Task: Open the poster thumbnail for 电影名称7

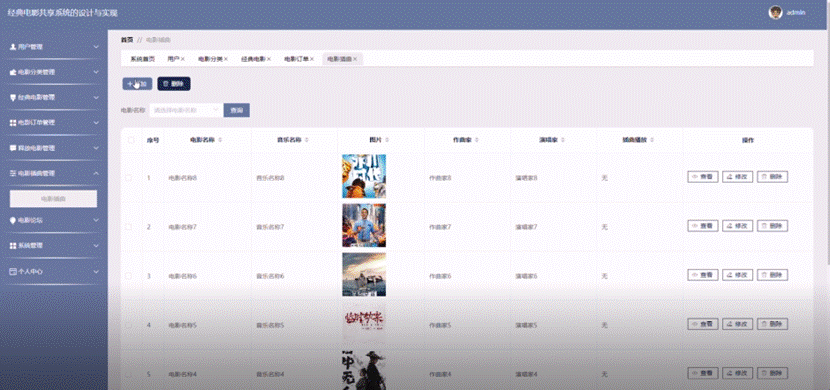Action: coord(364,225)
